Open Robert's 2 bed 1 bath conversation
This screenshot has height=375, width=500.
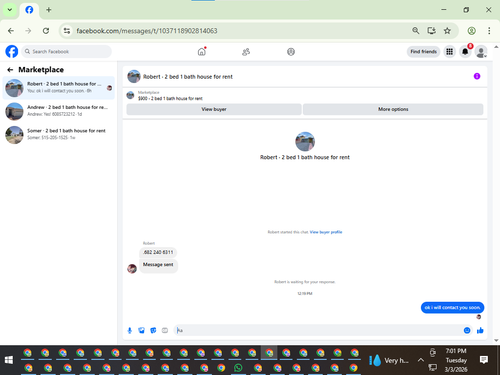point(59,88)
